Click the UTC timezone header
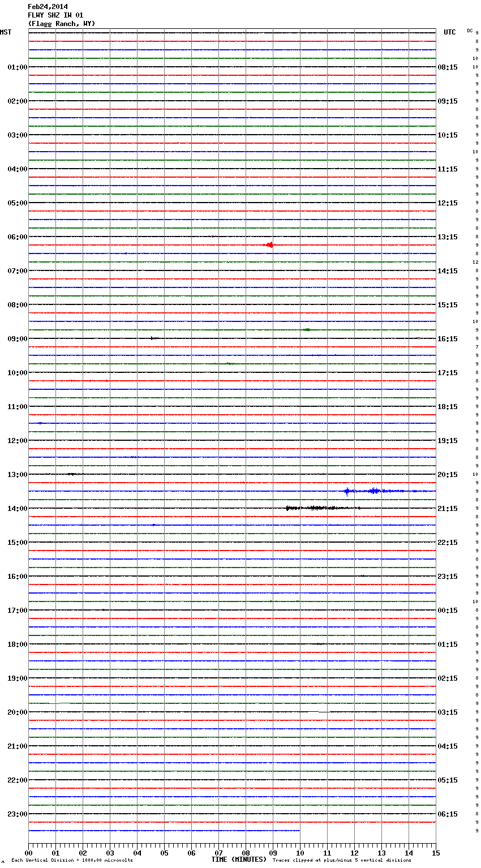This screenshot has width=481, height=868. tap(450, 32)
